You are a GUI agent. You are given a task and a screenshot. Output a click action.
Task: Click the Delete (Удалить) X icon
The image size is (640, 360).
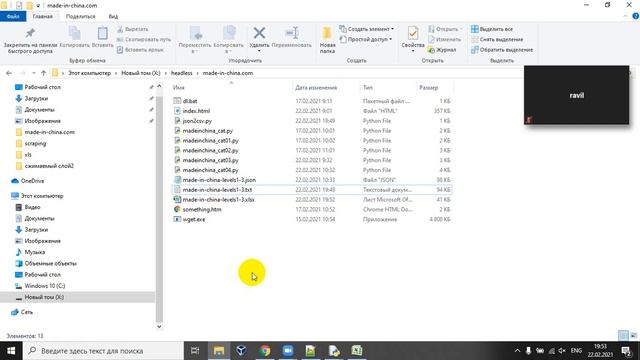[259, 33]
